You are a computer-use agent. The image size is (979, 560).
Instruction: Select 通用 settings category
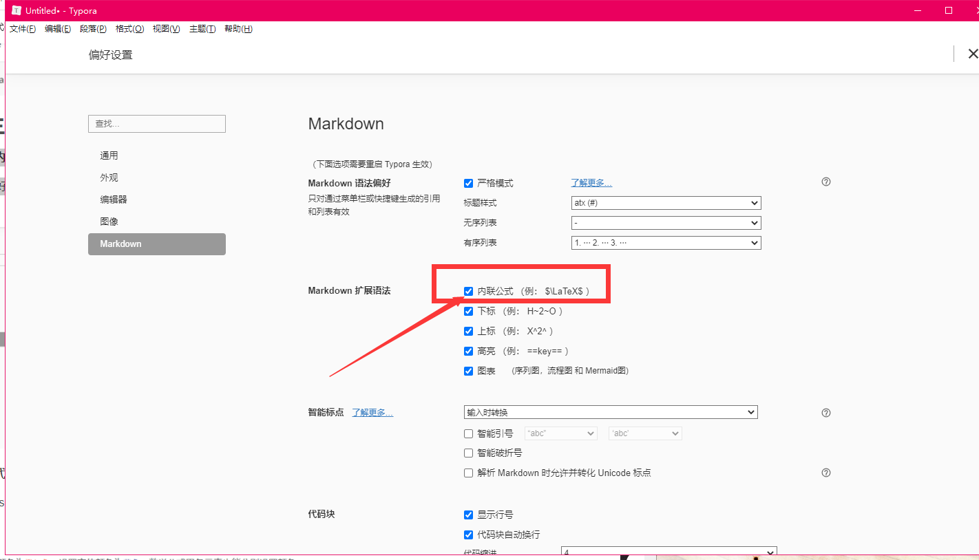click(x=157, y=156)
